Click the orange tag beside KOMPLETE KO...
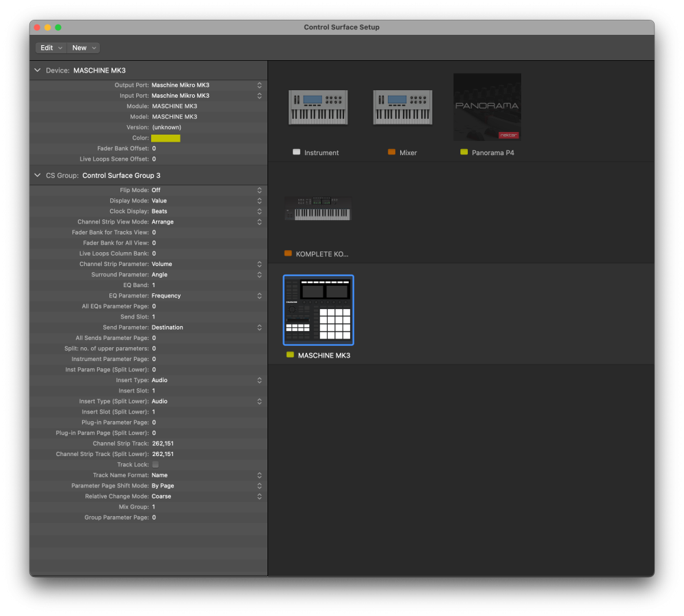Viewport: 684px width, 616px height. pos(288,253)
